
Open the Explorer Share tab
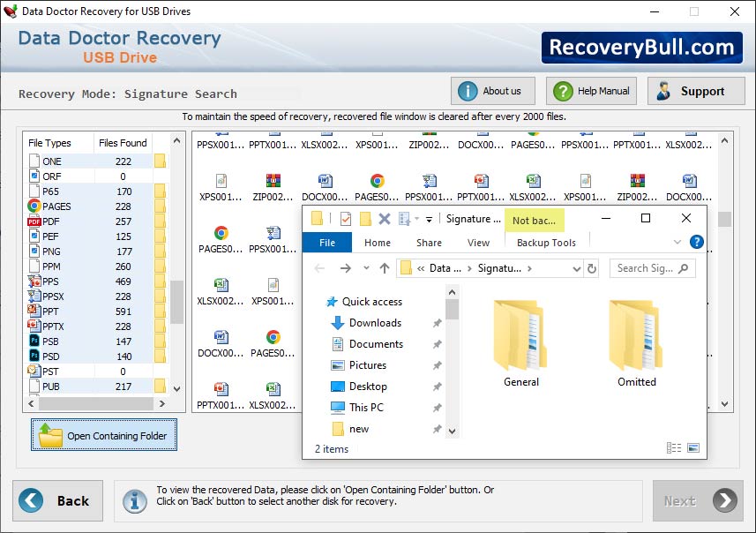click(x=429, y=243)
